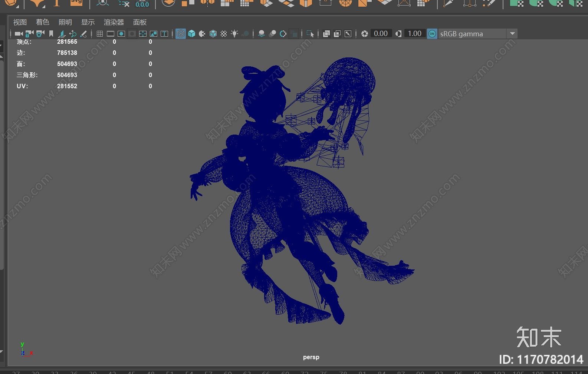Click the Isolate Select icon
The width and height of the screenshot is (588, 374).
click(310, 34)
